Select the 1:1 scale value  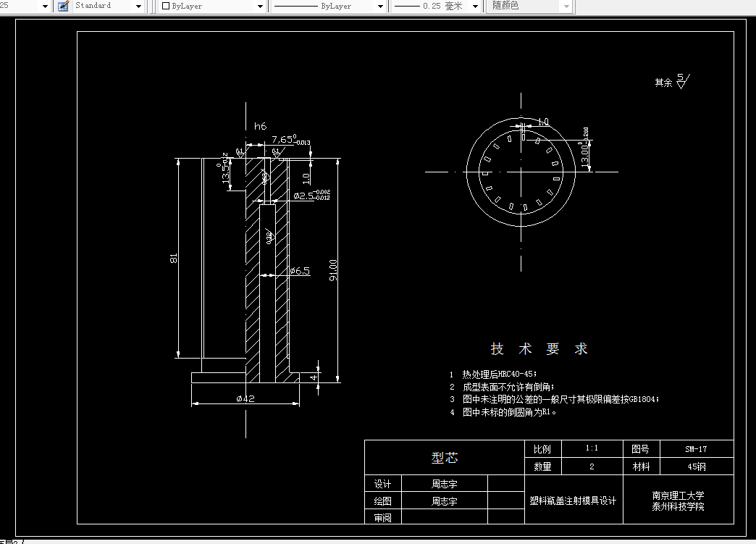click(592, 448)
